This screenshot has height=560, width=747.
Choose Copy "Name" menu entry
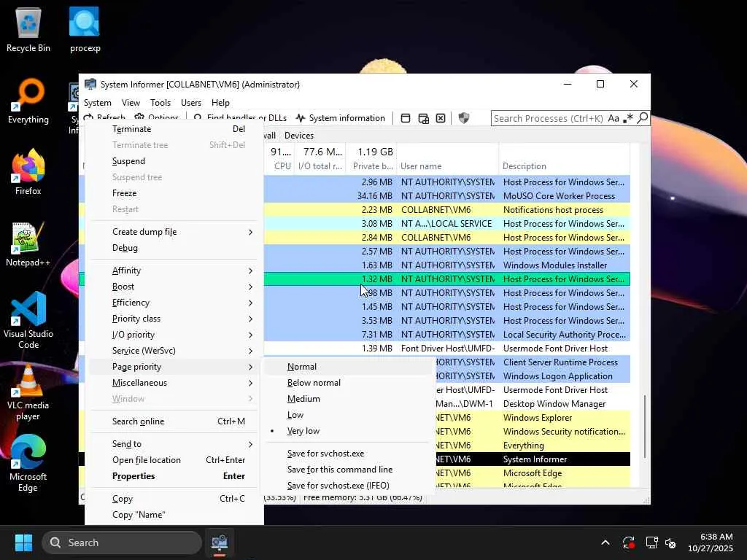(174, 515)
